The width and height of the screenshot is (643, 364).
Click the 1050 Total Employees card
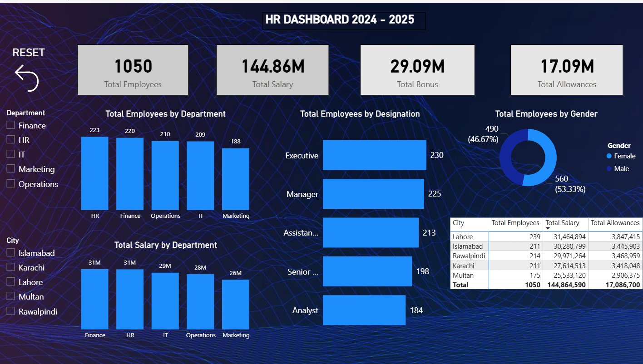point(133,70)
